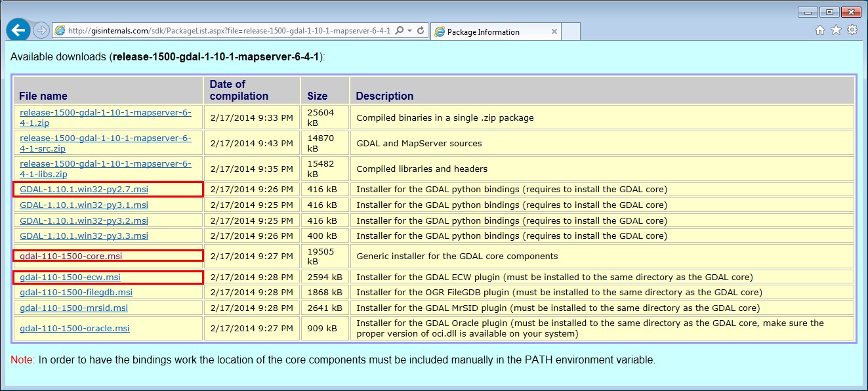Image resolution: width=868 pixels, height=391 pixels.
Task: Click the OGR FileGDB plugin description text
Action: (559, 292)
